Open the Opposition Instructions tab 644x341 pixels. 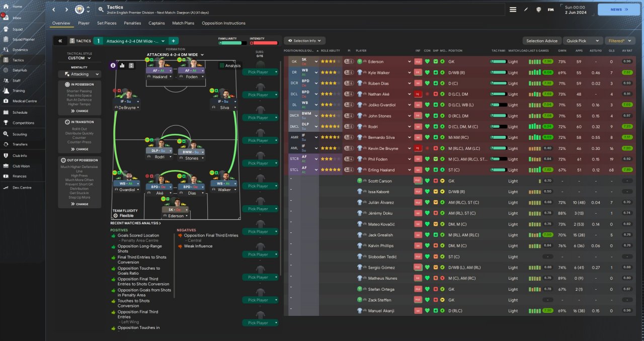click(x=223, y=23)
